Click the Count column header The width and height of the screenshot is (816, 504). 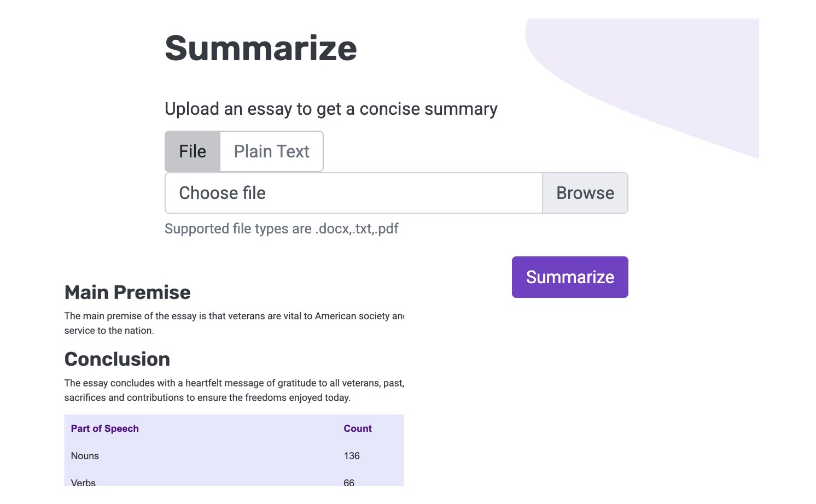tap(358, 429)
